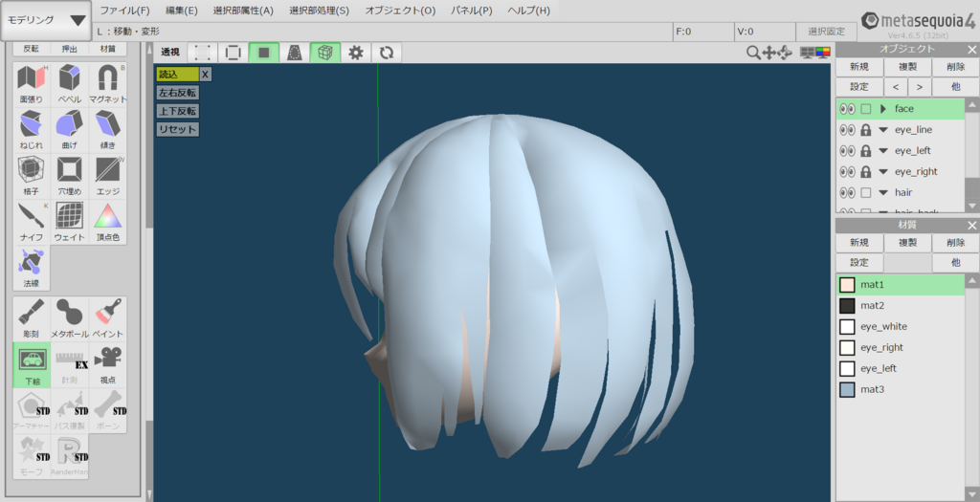Screen dimensions: 980x502
Task: Select the 面張り face creation tool
Action: [x=31, y=84]
